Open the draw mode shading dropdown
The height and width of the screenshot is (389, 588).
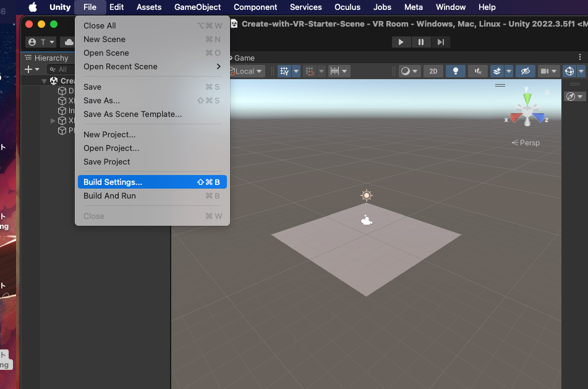[x=409, y=71]
